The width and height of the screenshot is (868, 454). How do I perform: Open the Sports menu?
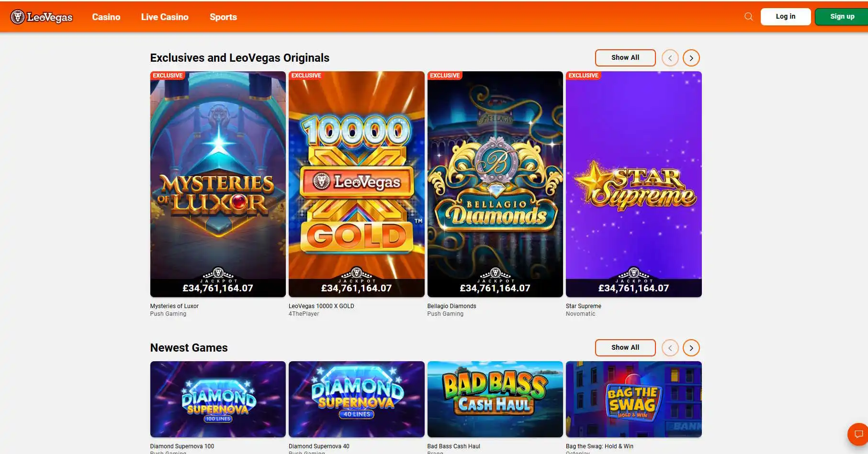pyautogui.click(x=223, y=17)
